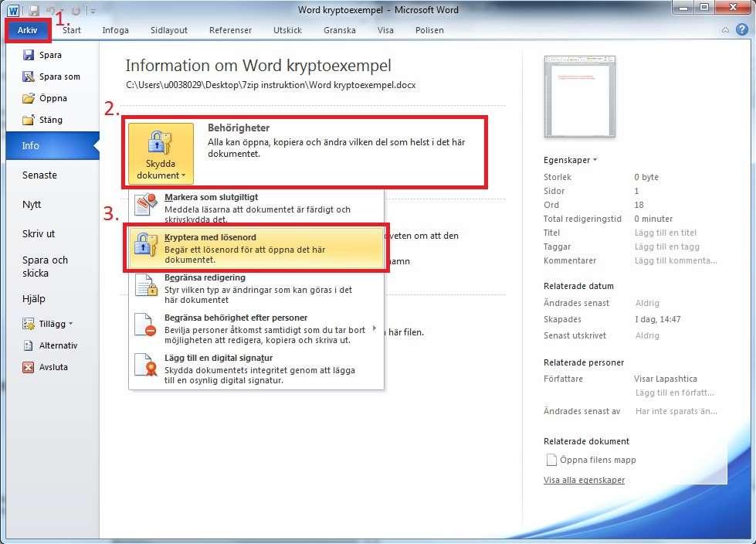This screenshot has height=544, width=756.
Task: Switch to the Infoga tab
Action: coord(116,30)
